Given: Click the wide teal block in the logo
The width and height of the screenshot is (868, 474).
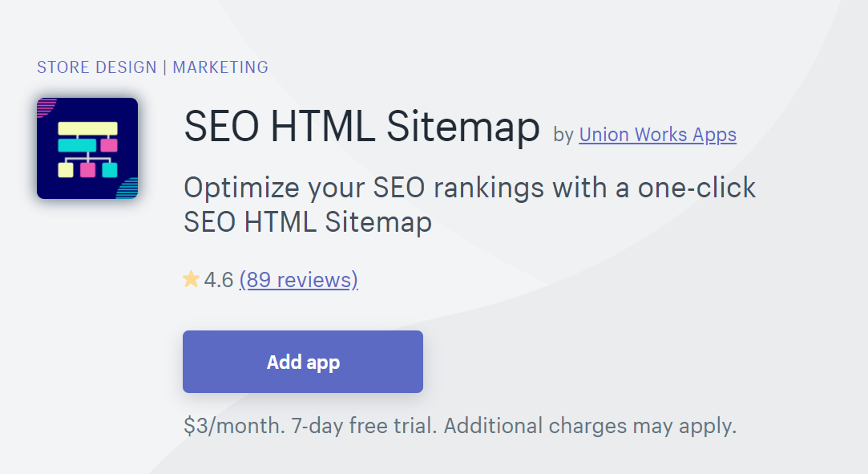Looking at the screenshot, I should pos(77,146).
